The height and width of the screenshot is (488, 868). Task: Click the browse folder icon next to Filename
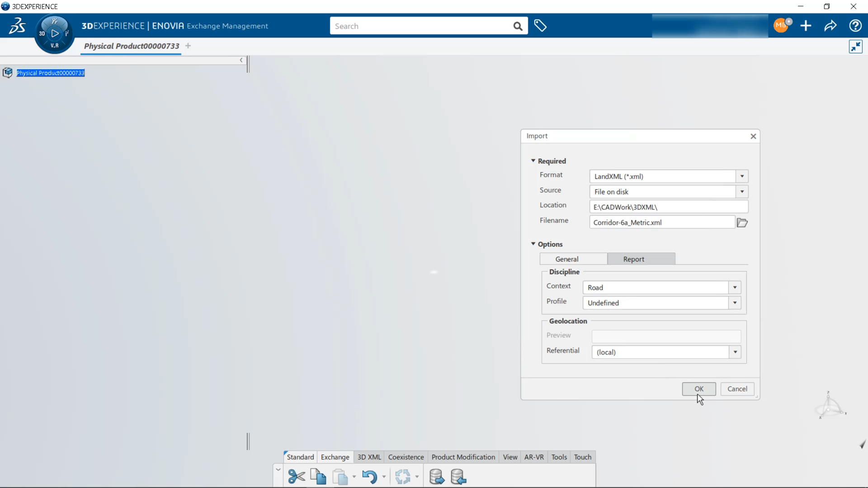coord(742,223)
